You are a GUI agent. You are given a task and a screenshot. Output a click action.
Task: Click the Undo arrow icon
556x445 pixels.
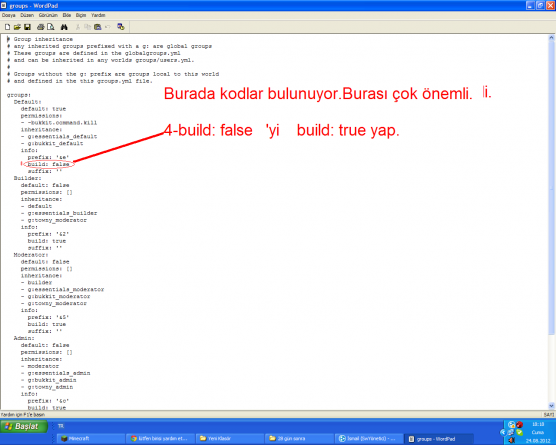pyautogui.click(x=107, y=27)
